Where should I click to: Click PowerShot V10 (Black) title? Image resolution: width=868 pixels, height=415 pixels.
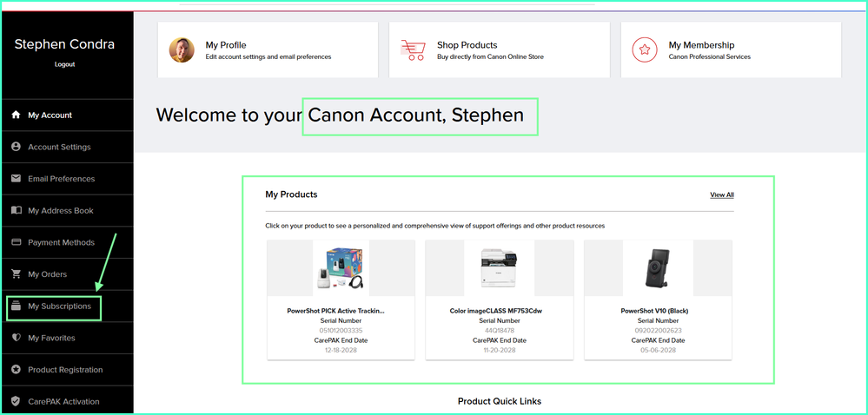654,311
